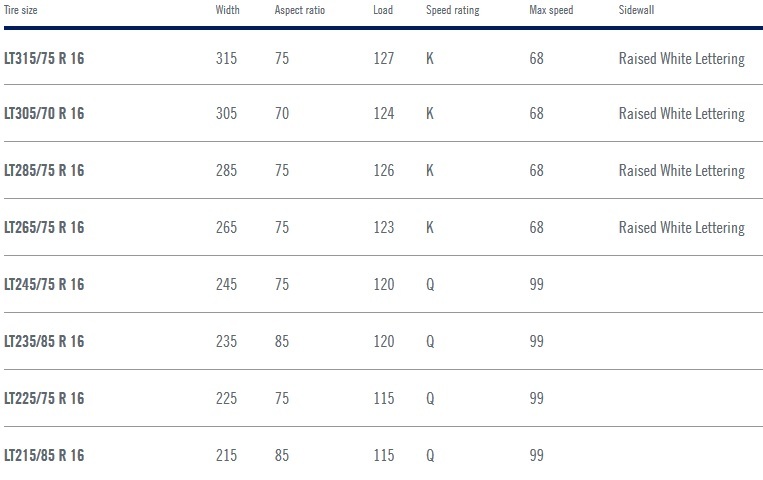Click the LT225/75 R 16 tire size
Viewport: 763px width, 480px height.
44,398
